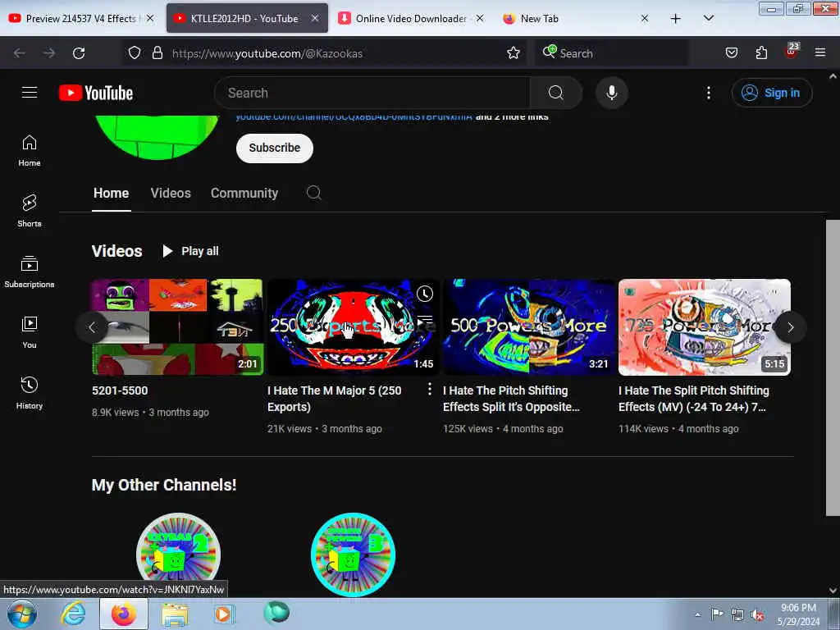The height and width of the screenshot is (630, 840).
Task: Focus the YouTube search box
Action: click(x=372, y=93)
